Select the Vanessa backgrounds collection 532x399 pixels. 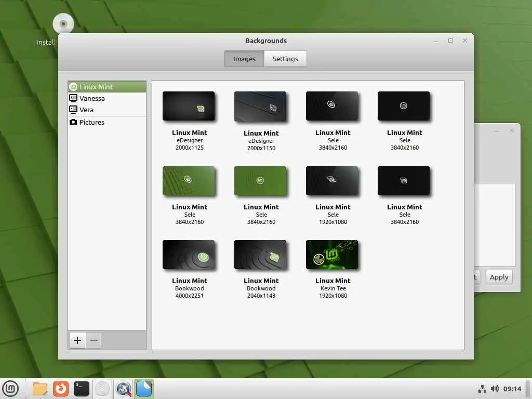pyautogui.click(x=107, y=98)
